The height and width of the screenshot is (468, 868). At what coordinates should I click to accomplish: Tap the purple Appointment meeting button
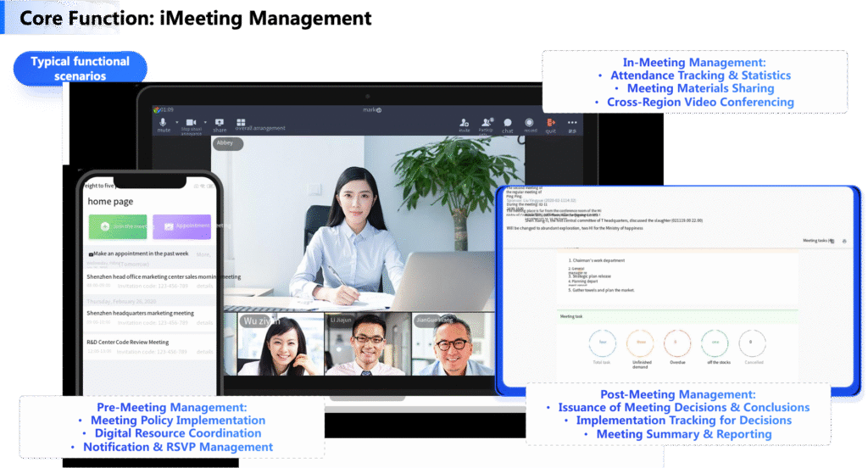coord(181,226)
